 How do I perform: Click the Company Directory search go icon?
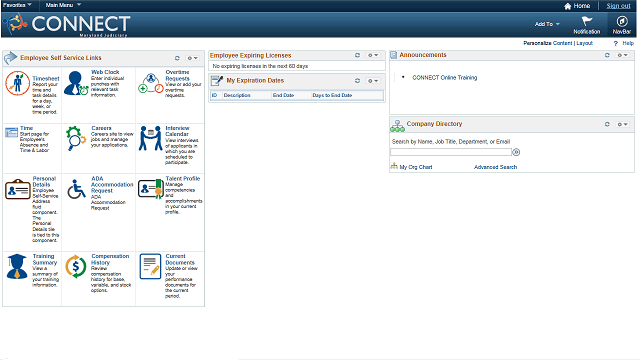click(516, 152)
